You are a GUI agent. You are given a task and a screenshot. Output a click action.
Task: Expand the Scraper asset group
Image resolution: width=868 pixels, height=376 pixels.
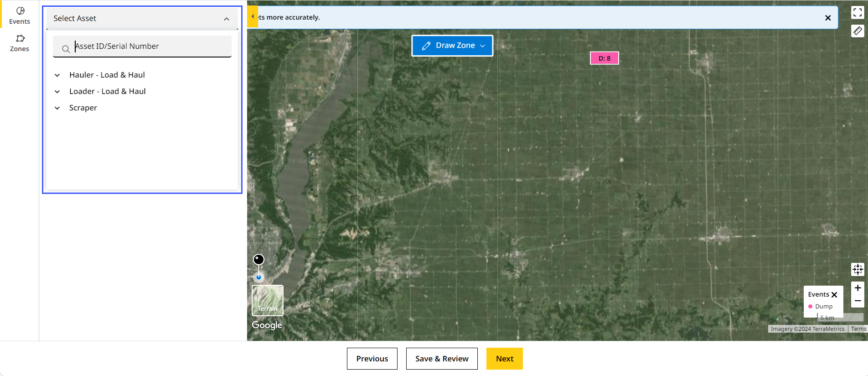57,108
